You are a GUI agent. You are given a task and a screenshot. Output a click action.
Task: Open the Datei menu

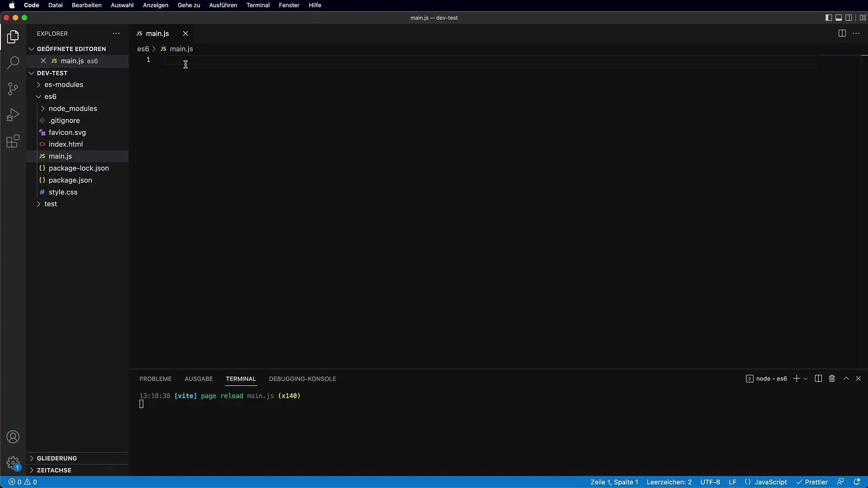click(x=56, y=5)
